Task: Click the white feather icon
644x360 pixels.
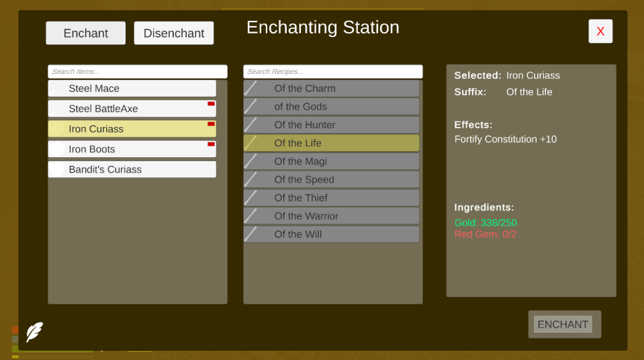Action: (34, 332)
